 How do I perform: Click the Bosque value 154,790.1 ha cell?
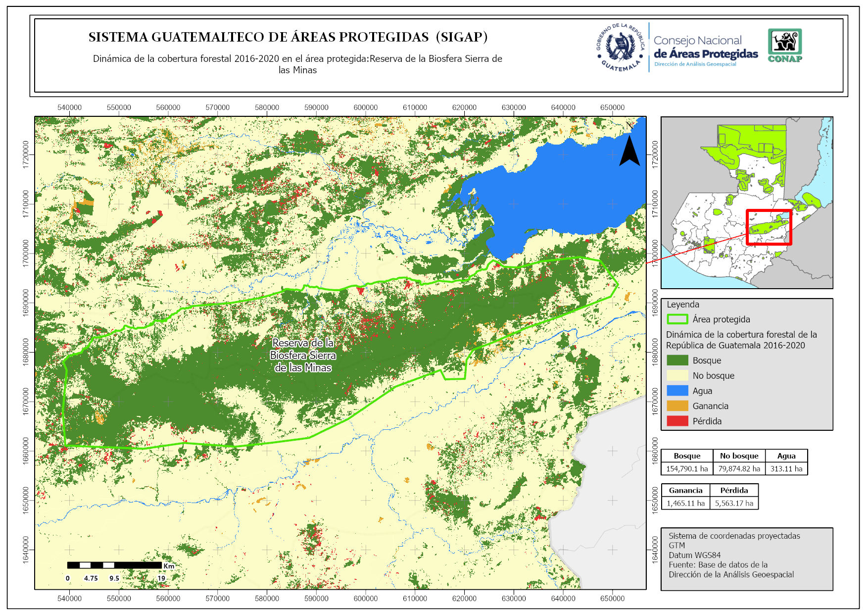point(687,468)
